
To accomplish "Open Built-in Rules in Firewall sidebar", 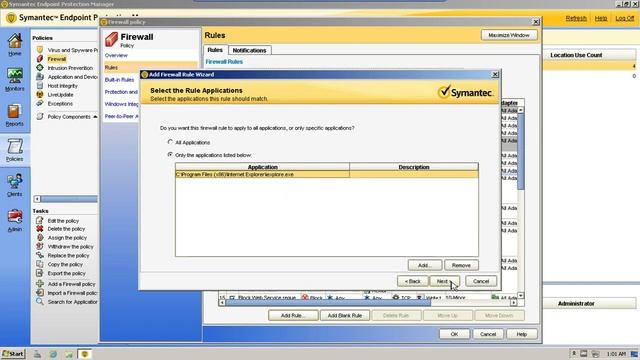I will coord(119,80).
